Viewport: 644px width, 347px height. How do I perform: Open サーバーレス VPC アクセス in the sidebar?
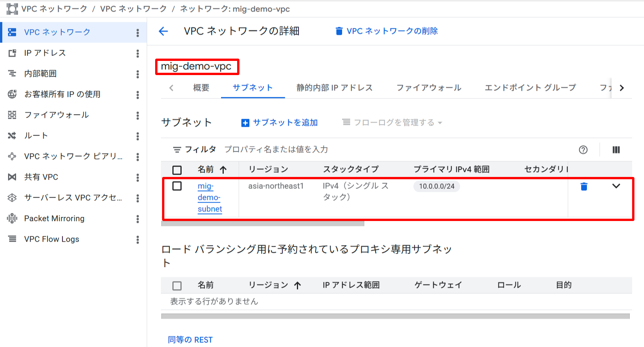73,198
